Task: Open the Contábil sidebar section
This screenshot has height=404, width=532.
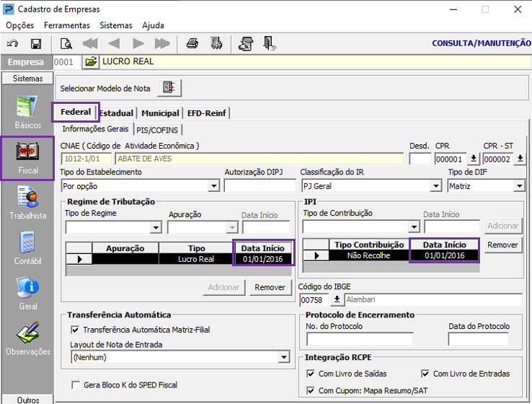Action: (28, 248)
